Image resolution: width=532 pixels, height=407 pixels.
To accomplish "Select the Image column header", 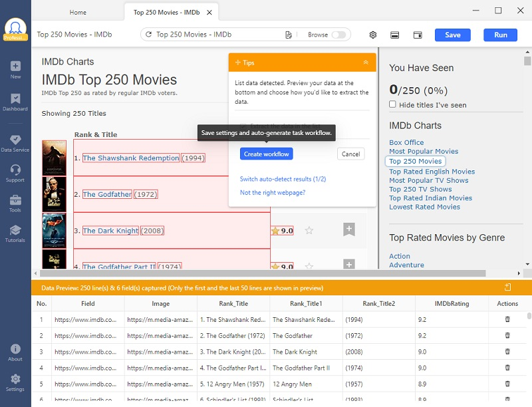I will [160, 303].
